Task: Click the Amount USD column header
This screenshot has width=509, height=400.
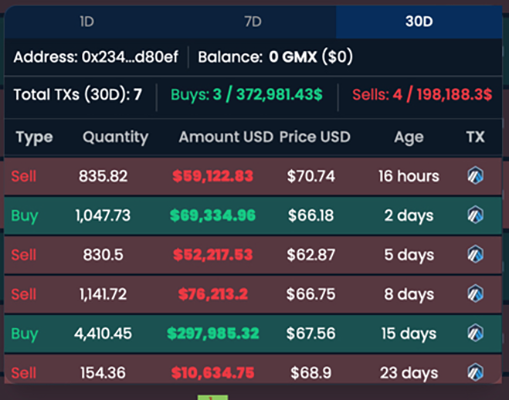Action: [226, 137]
